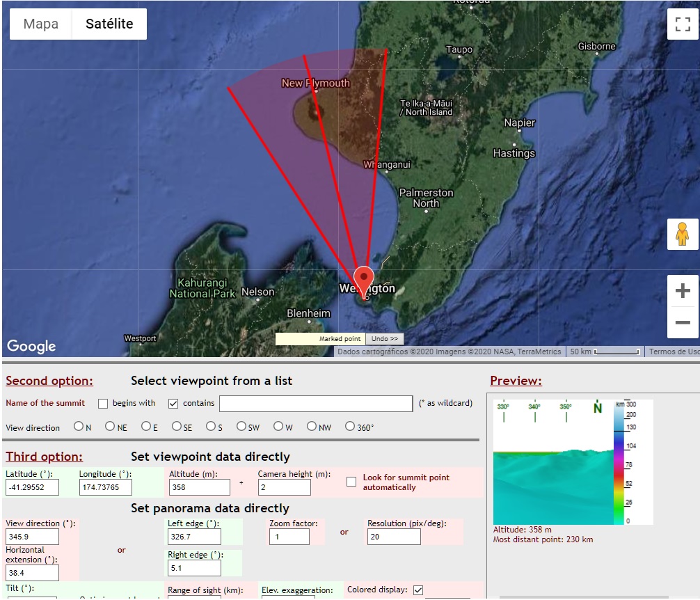
Task: Edit the Zoom factor field
Action: (x=289, y=537)
